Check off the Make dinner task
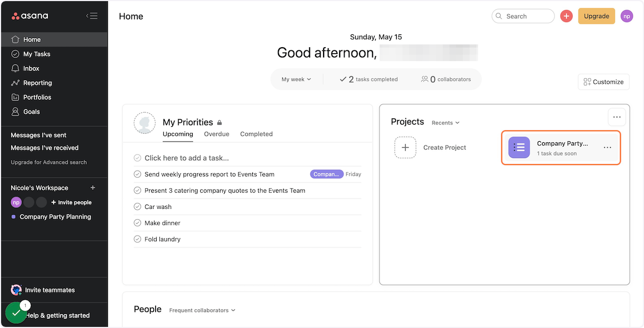This screenshot has width=644, height=328. [x=137, y=223]
